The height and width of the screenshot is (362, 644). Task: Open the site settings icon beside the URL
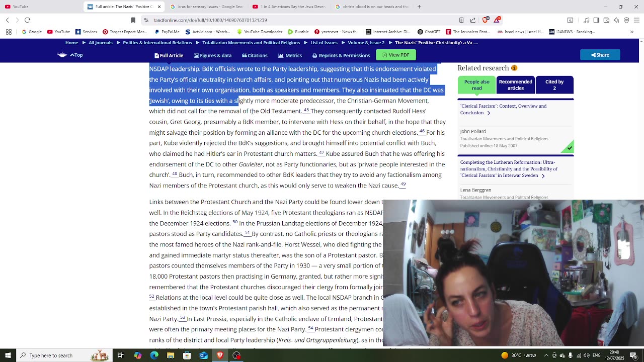point(146,20)
